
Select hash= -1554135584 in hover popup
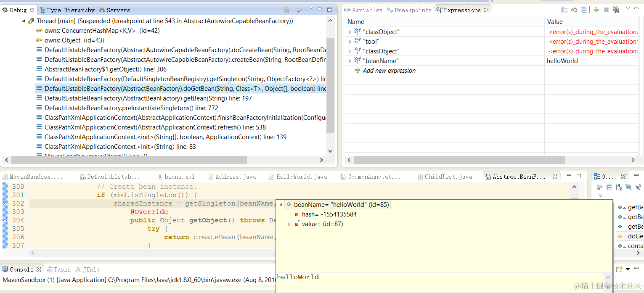click(x=326, y=214)
